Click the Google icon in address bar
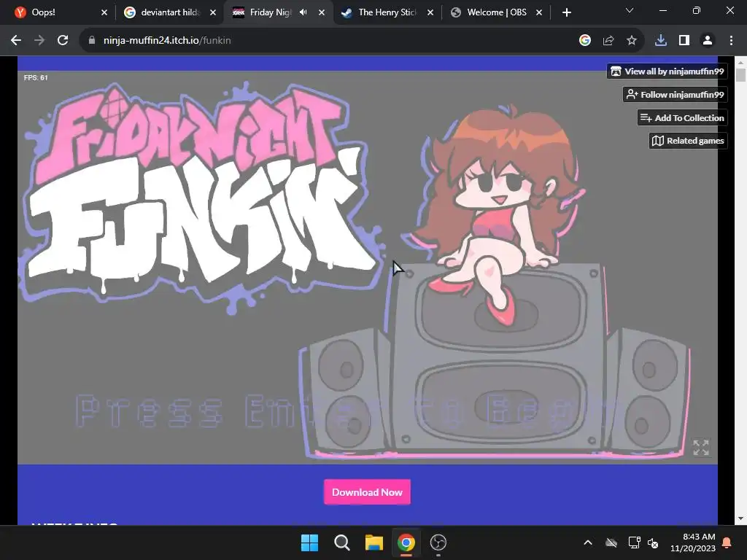Image resolution: width=747 pixels, height=560 pixels. click(x=585, y=41)
